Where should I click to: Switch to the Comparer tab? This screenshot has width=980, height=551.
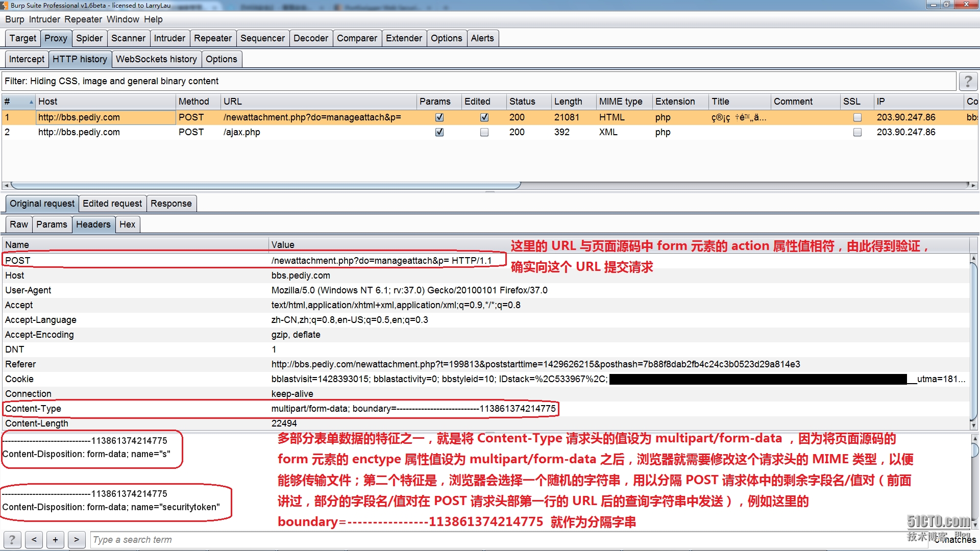coord(357,38)
